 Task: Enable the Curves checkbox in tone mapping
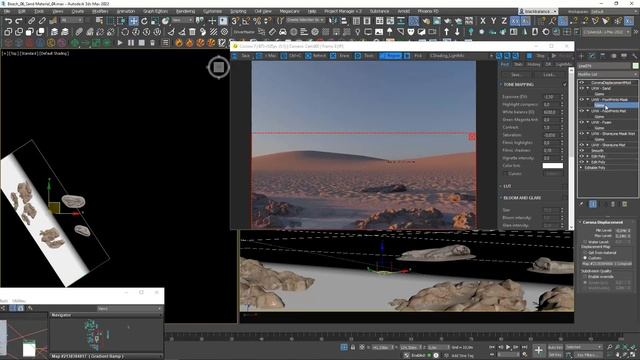coord(505,174)
